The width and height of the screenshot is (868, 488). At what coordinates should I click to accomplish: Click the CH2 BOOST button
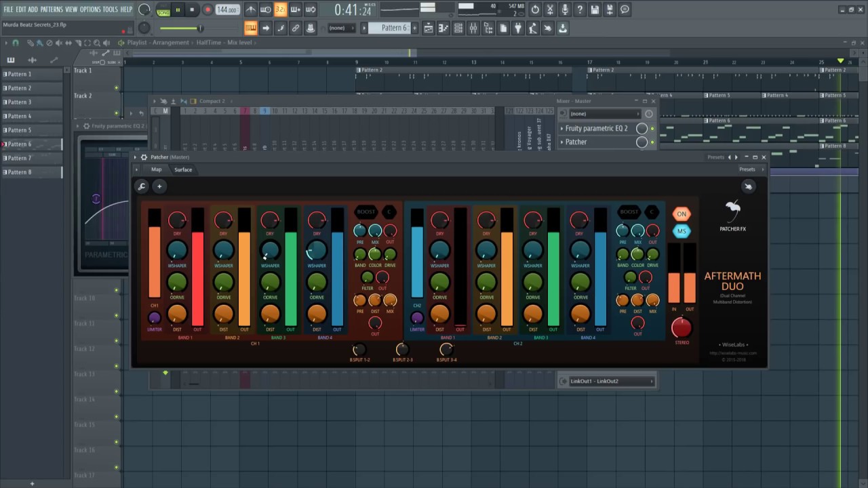click(x=629, y=211)
